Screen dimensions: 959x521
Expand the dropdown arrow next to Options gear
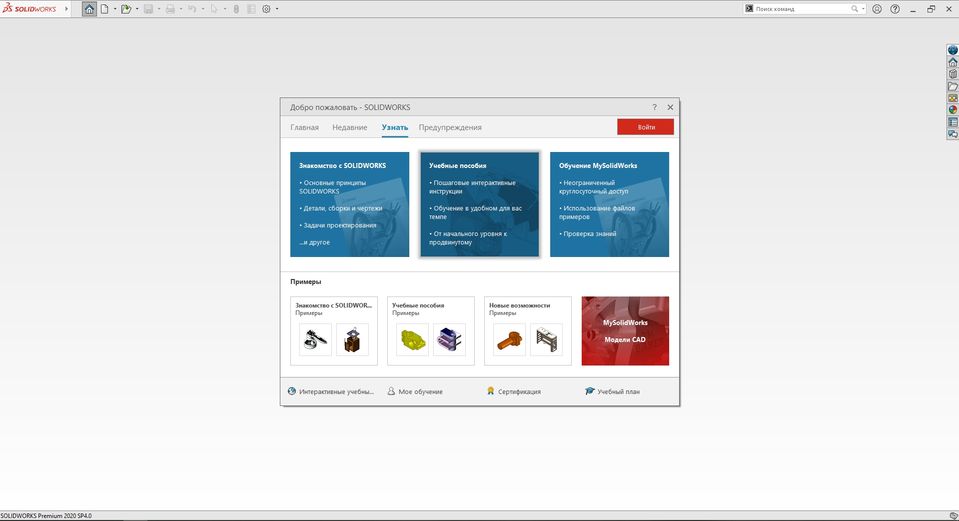point(277,9)
